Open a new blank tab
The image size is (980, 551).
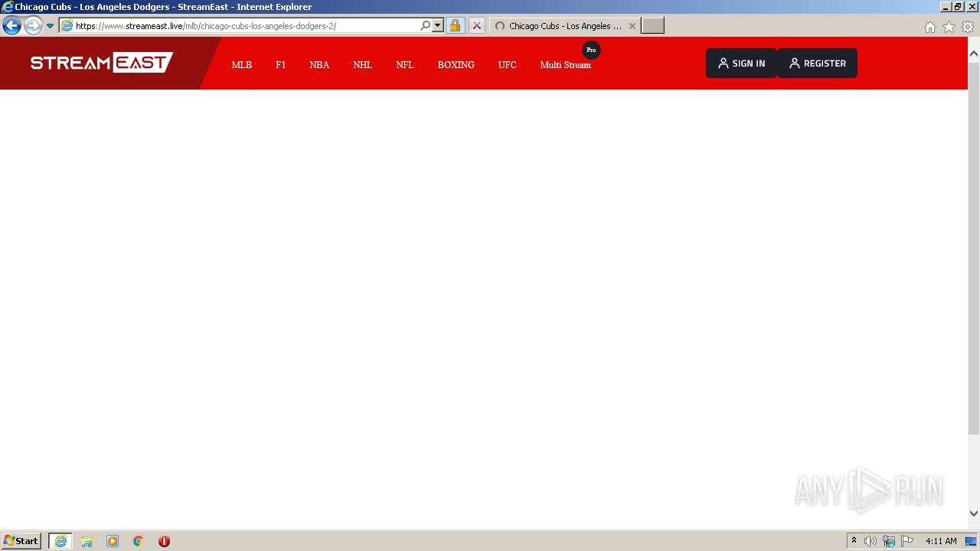pos(652,25)
